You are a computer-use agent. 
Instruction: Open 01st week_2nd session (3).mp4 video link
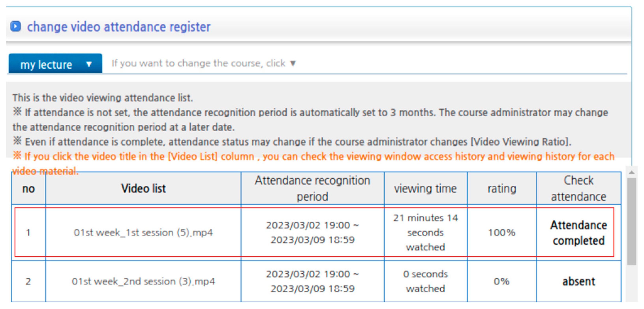pos(143,282)
